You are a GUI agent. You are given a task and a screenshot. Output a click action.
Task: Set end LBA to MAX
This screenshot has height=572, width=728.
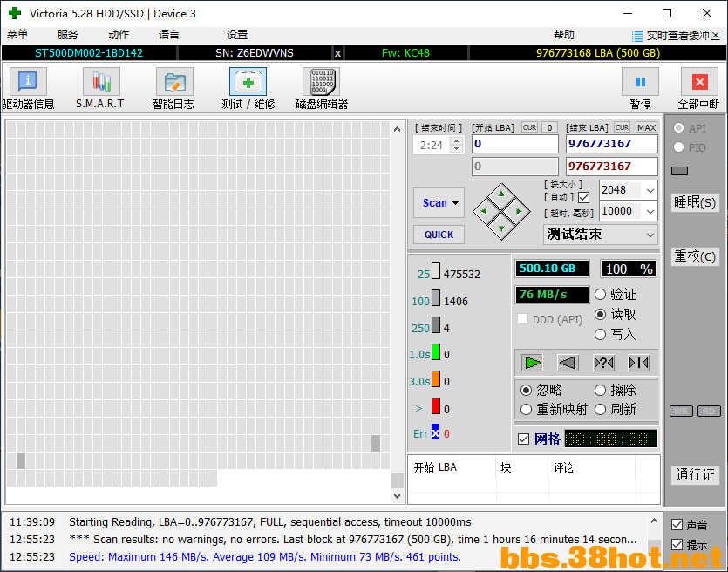coord(646,127)
